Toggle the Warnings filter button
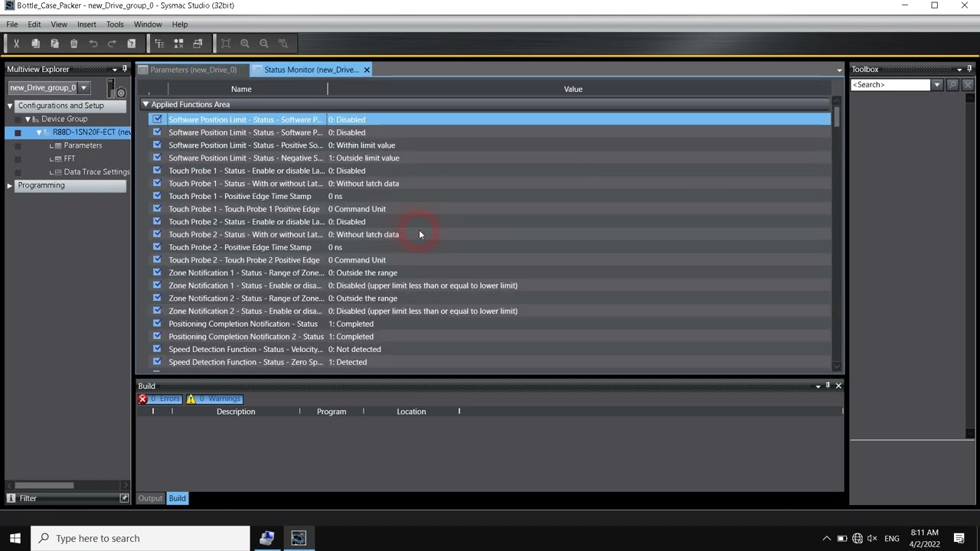Image resolution: width=980 pixels, height=551 pixels. 214,399
